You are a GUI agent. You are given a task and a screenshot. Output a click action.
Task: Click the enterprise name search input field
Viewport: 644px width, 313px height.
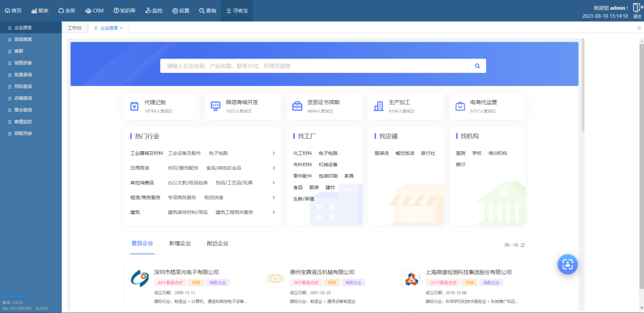pos(314,66)
